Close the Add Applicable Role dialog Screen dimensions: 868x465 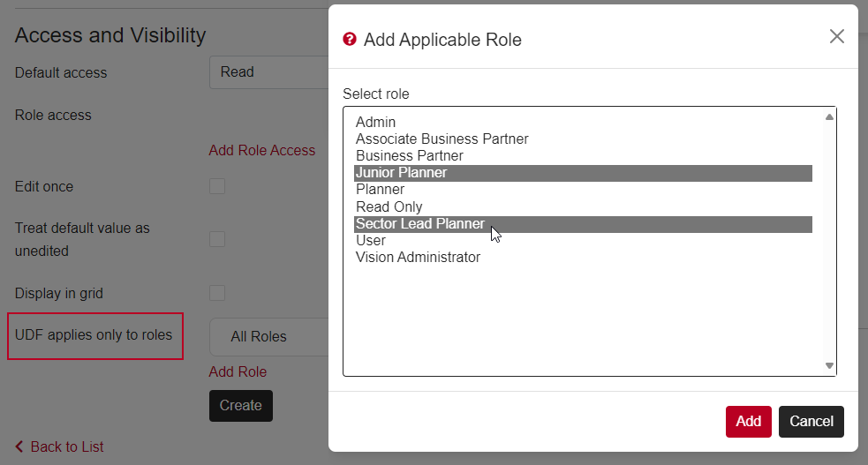tap(836, 36)
